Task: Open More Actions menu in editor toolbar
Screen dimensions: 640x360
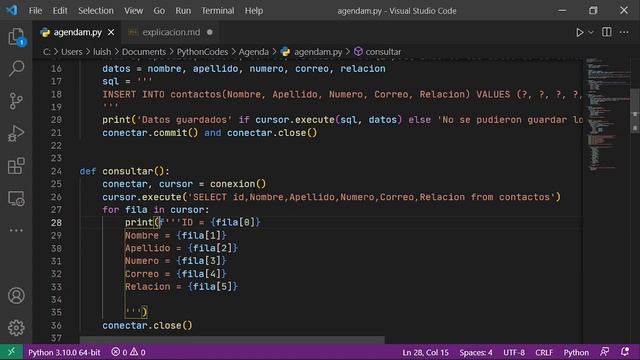Action: (x=624, y=32)
